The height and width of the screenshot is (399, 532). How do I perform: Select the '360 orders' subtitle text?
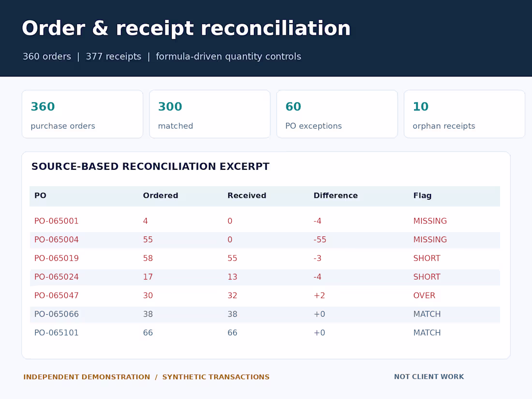(47, 56)
